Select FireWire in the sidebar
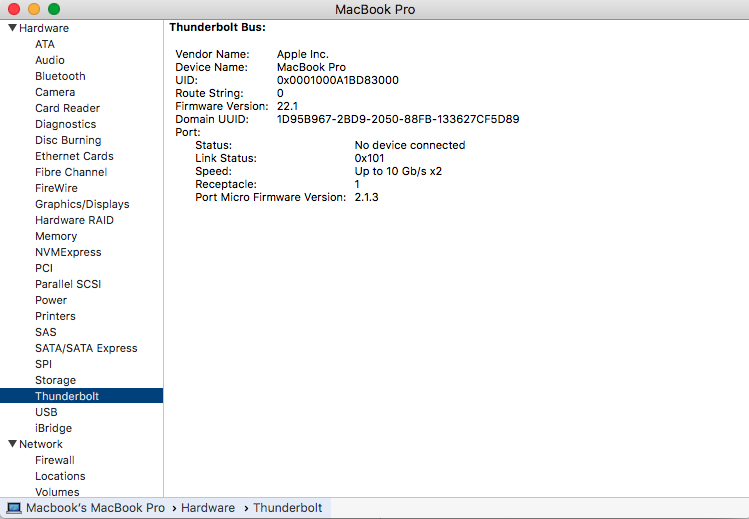Viewport: 749px width, 519px height. pos(56,188)
